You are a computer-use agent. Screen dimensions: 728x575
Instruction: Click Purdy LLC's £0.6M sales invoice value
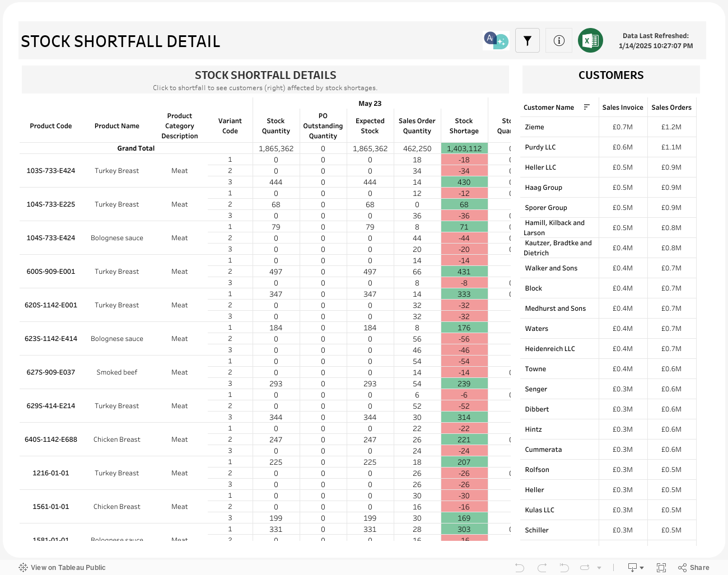point(623,147)
